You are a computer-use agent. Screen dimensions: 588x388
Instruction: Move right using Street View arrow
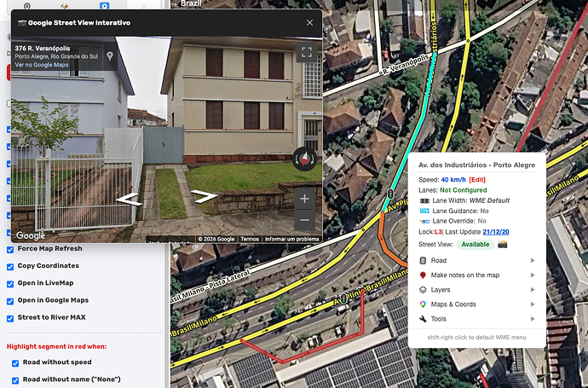[204, 196]
